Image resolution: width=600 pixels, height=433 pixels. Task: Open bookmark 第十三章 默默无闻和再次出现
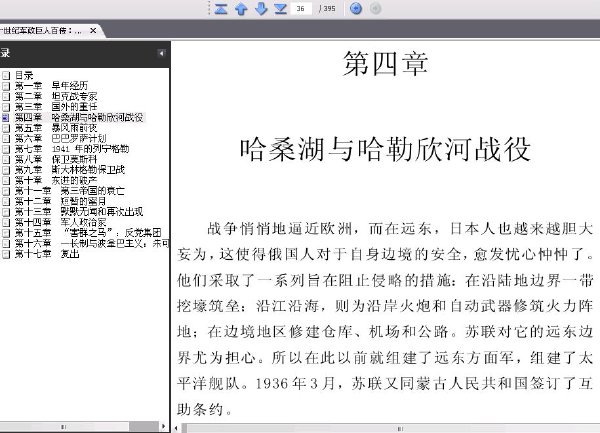click(79, 212)
